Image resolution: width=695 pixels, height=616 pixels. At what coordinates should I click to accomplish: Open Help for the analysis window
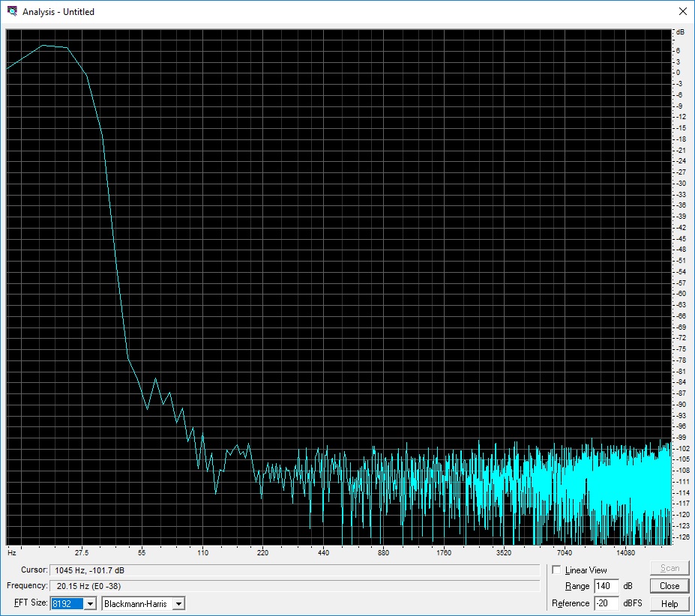[670, 603]
